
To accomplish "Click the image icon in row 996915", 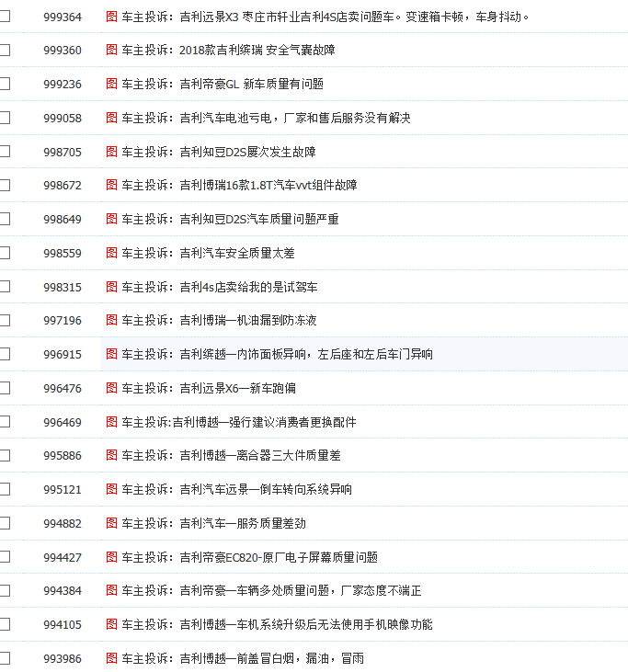I will point(111,354).
